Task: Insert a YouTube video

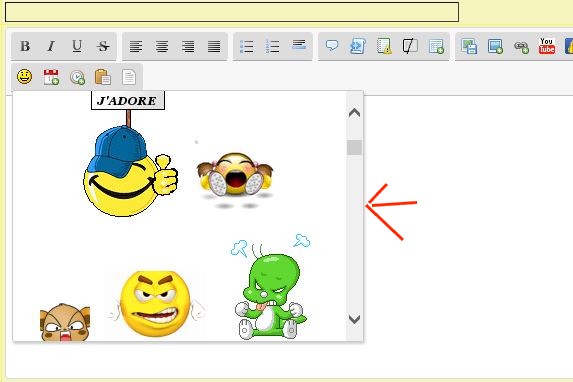Action: (547, 46)
